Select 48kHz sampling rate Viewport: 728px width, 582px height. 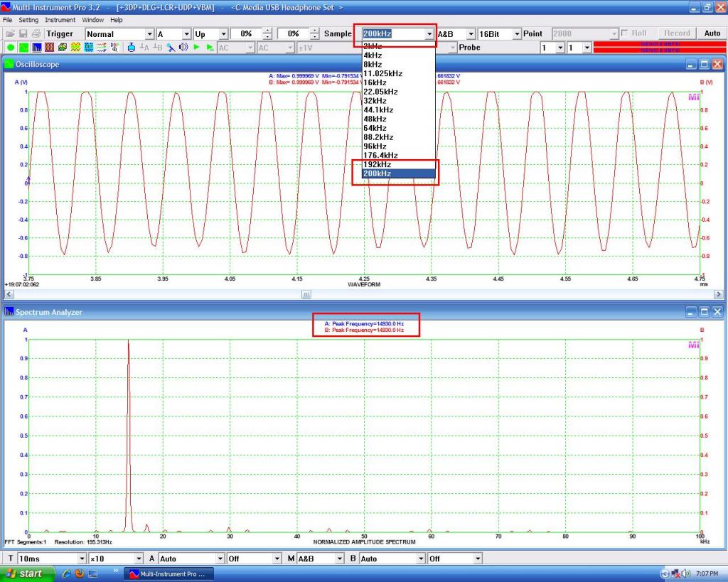[x=398, y=119]
